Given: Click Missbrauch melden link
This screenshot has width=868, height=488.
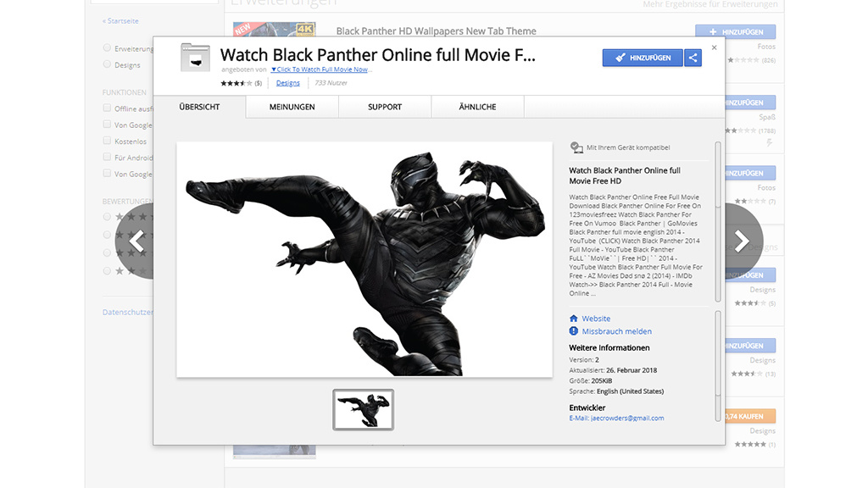Looking at the screenshot, I should [617, 331].
